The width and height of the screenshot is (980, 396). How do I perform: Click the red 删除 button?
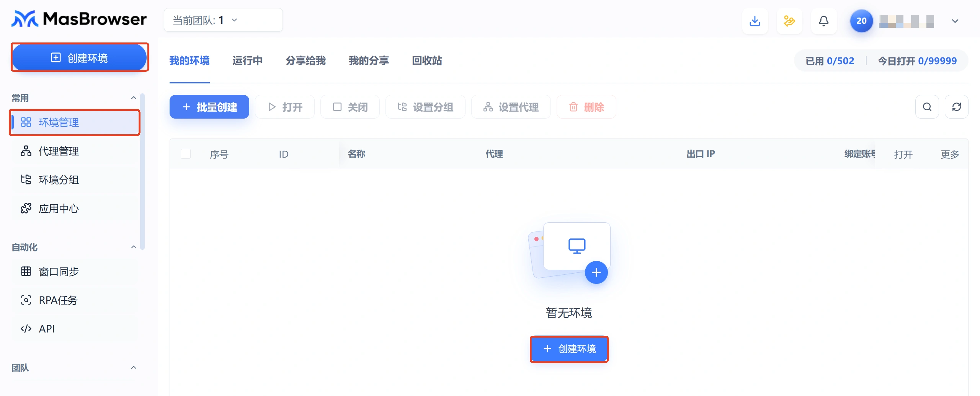pyautogui.click(x=586, y=107)
